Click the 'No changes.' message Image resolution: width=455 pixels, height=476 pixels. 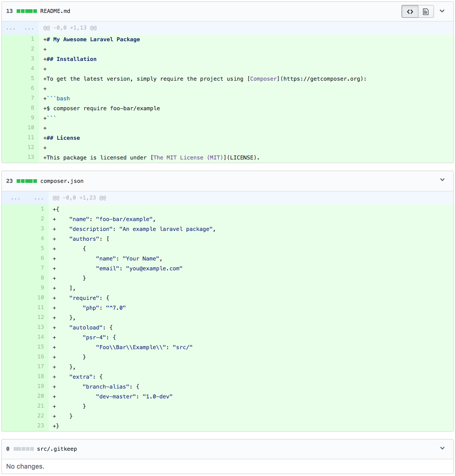25,466
